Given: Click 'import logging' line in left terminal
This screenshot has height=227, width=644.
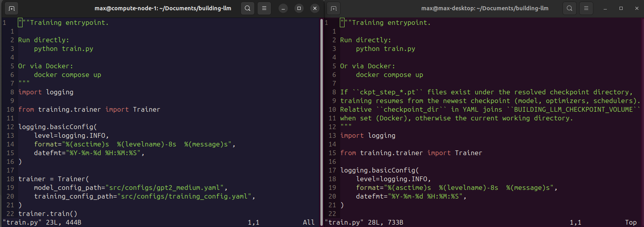Looking at the screenshot, I should [x=46, y=92].
